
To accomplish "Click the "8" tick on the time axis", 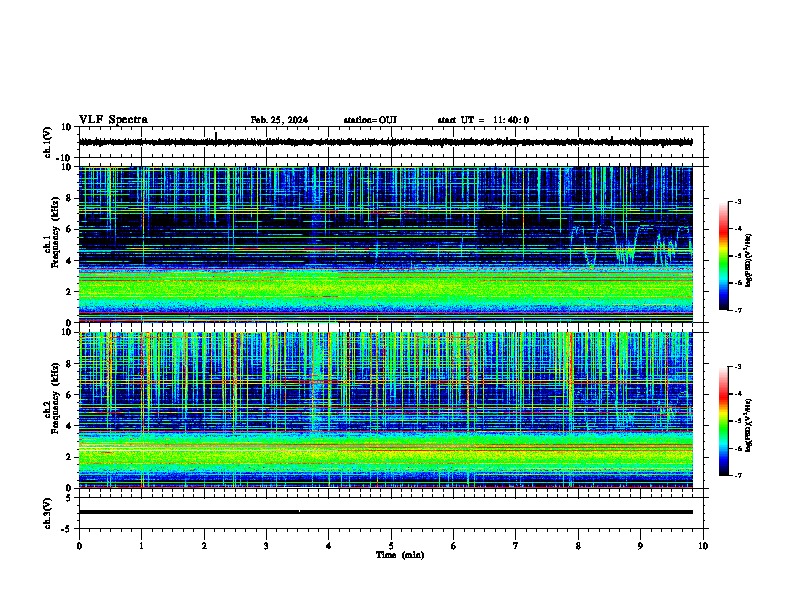I will pos(578,546).
